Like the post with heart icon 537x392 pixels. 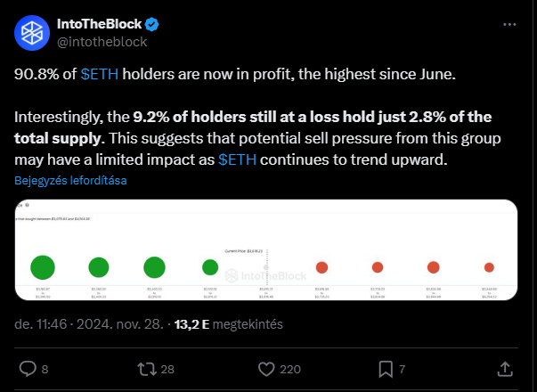point(266,370)
